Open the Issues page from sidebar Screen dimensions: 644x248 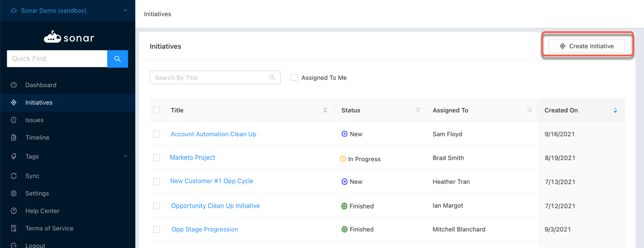[34, 120]
